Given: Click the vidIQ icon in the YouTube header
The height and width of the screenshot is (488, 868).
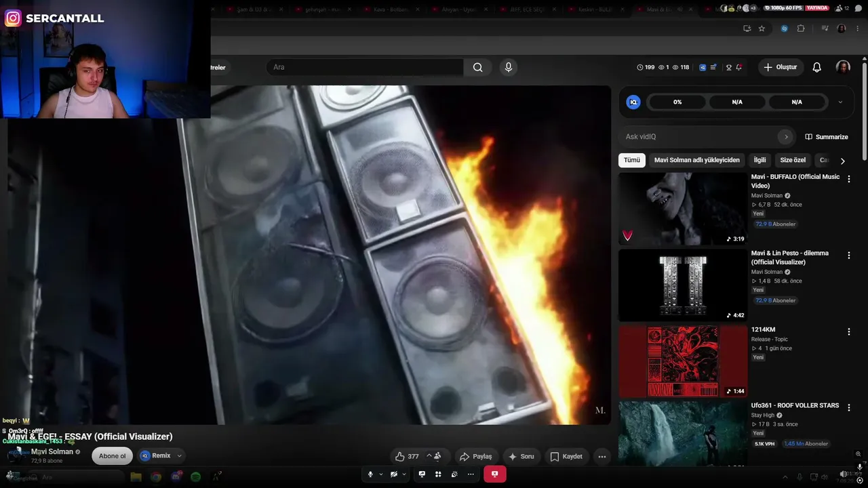Looking at the screenshot, I should tap(703, 67).
